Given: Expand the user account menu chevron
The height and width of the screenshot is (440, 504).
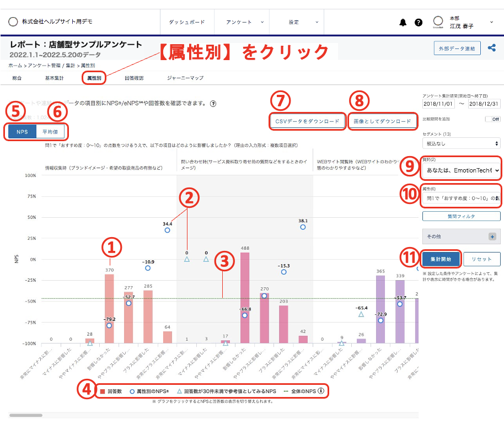Looking at the screenshot, I should tap(491, 22).
